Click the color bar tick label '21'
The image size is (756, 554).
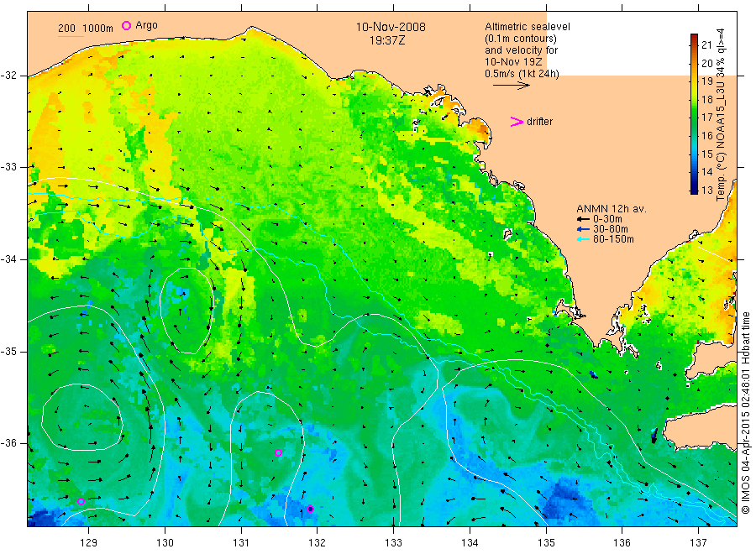click(706, 45)
